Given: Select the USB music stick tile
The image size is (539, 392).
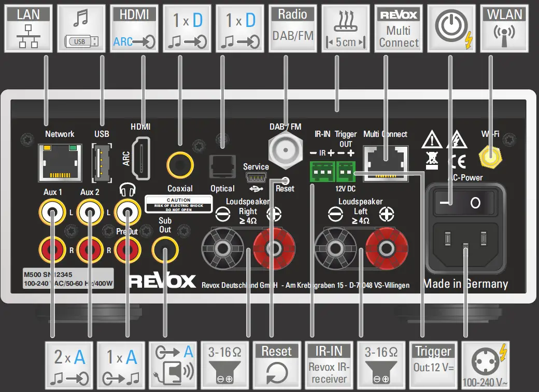Looking at the screenshot, I should tap(81, 29).
